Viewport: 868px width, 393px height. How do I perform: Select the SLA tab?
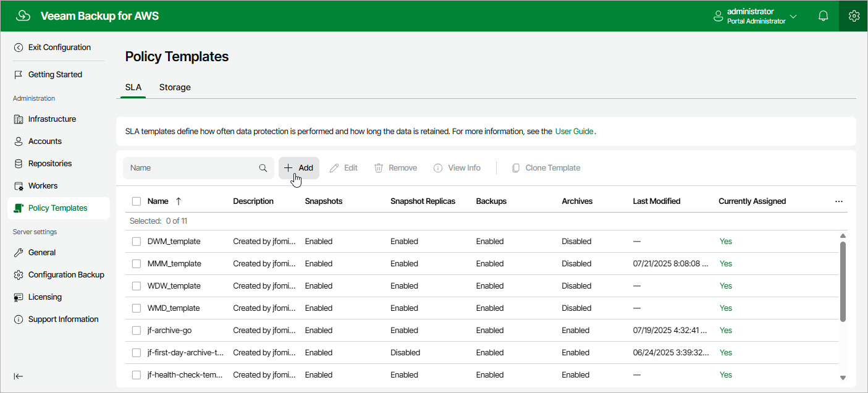[133, 87]
